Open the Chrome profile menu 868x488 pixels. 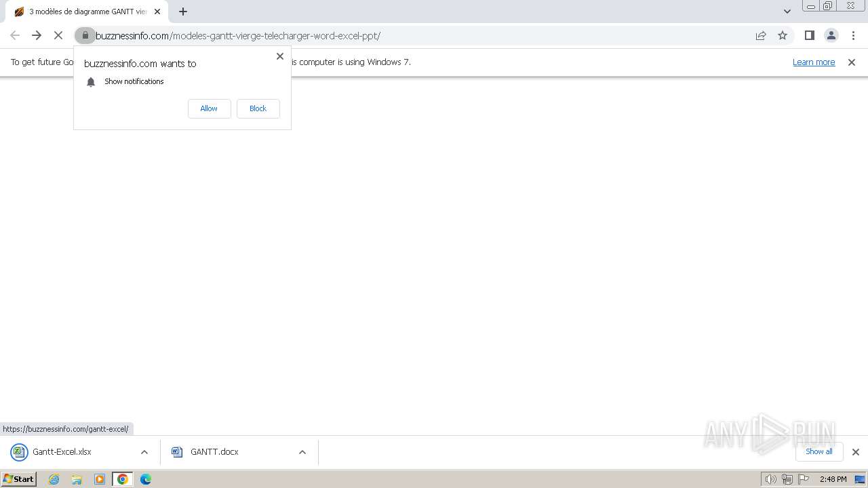coord(831,35)
